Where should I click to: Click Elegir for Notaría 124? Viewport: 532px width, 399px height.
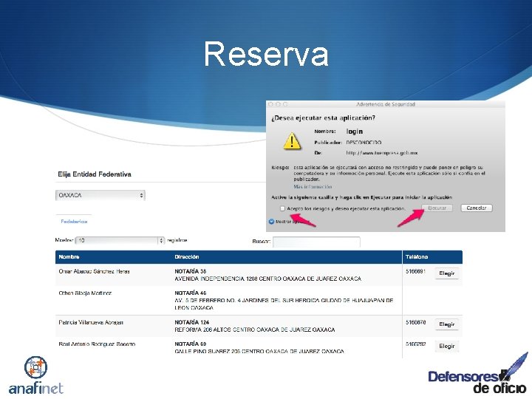click(447, 324)
